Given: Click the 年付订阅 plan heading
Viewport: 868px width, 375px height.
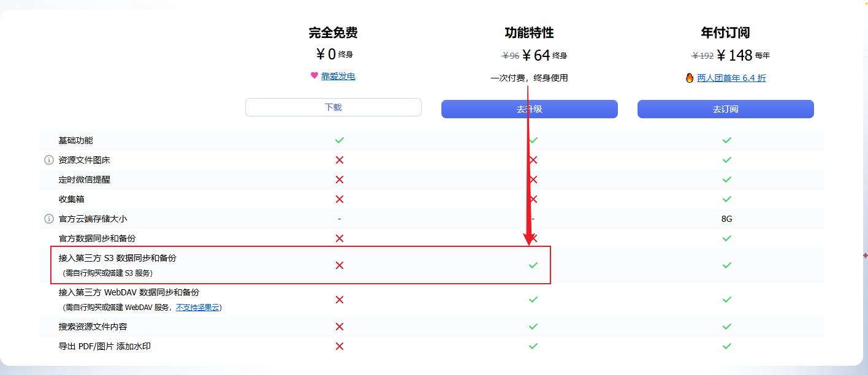Looking at the screenshot, I should point(725,32).
